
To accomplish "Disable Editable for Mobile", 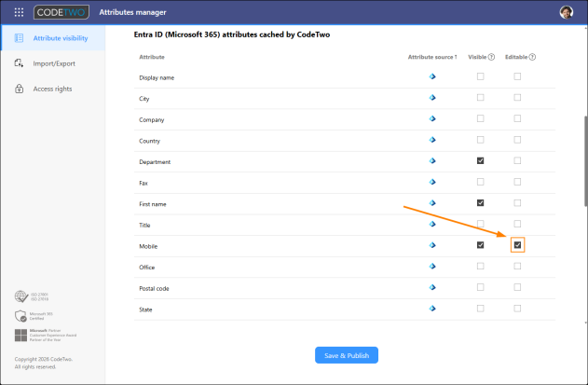I will (517, 245).
